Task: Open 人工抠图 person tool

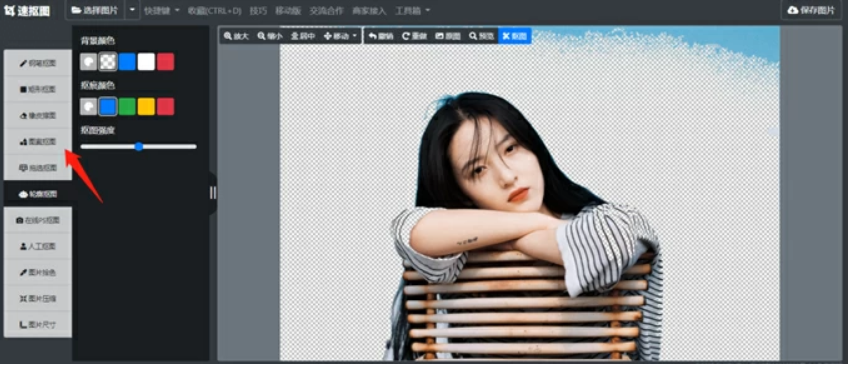Action: [x=38, y=246]
